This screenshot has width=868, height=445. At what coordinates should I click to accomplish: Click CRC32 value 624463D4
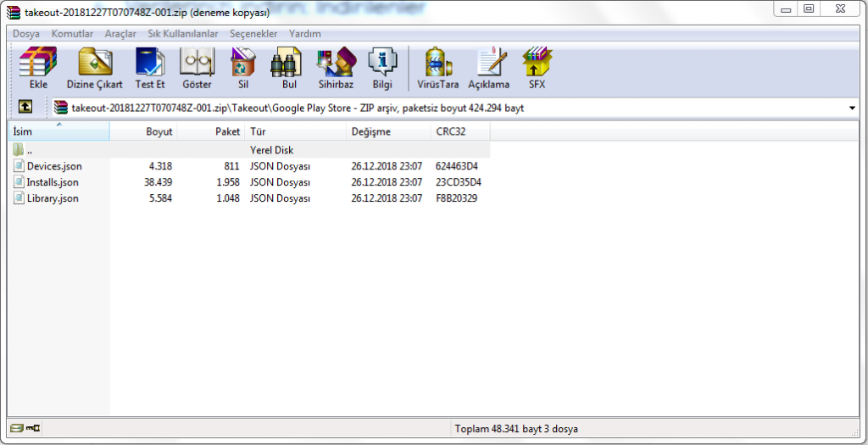(457, 166)
